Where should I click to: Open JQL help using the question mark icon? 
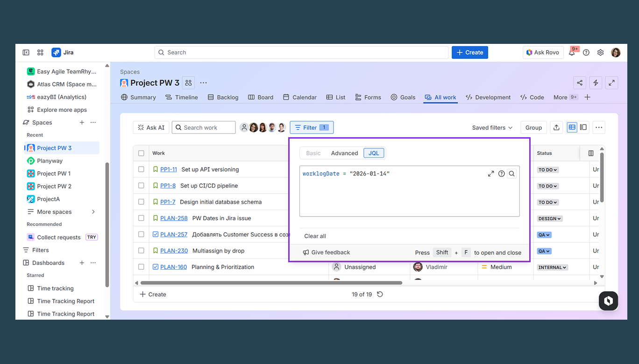(x=501, y=173)
